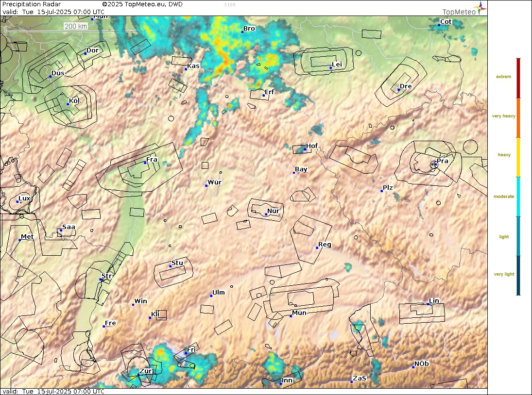Select the 'Win' city label

click(x=140, y=301)
